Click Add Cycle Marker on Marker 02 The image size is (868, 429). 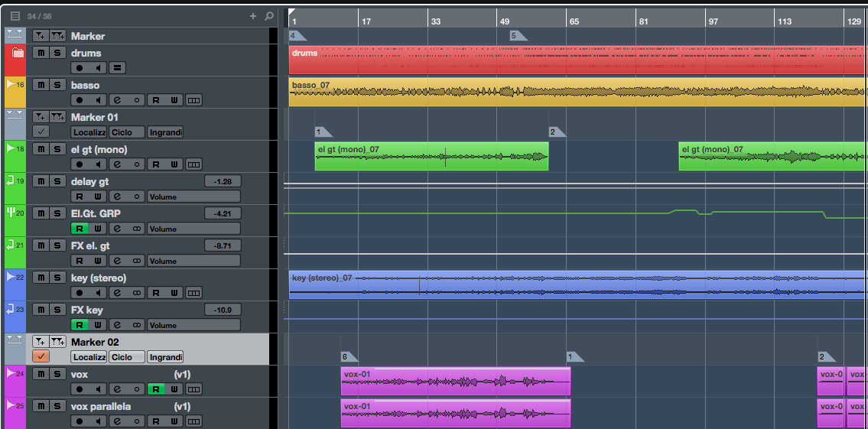coord(57,342)
